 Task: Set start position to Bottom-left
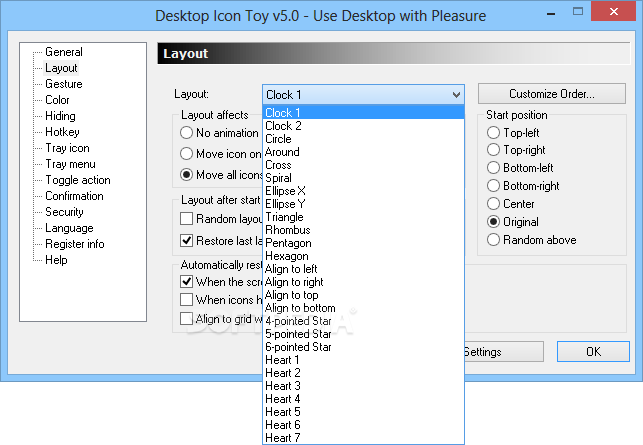pos(493,168)
